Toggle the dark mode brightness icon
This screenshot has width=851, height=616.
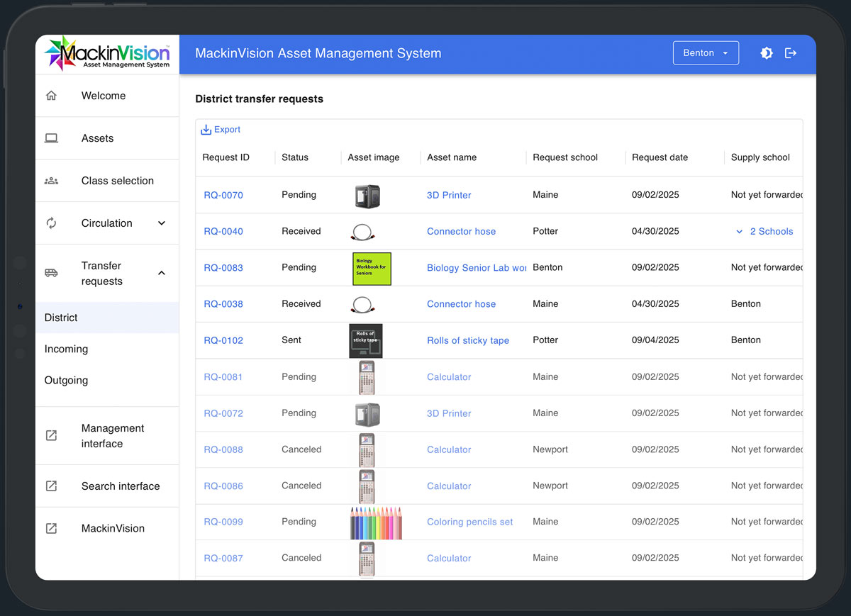click(766, 53)
